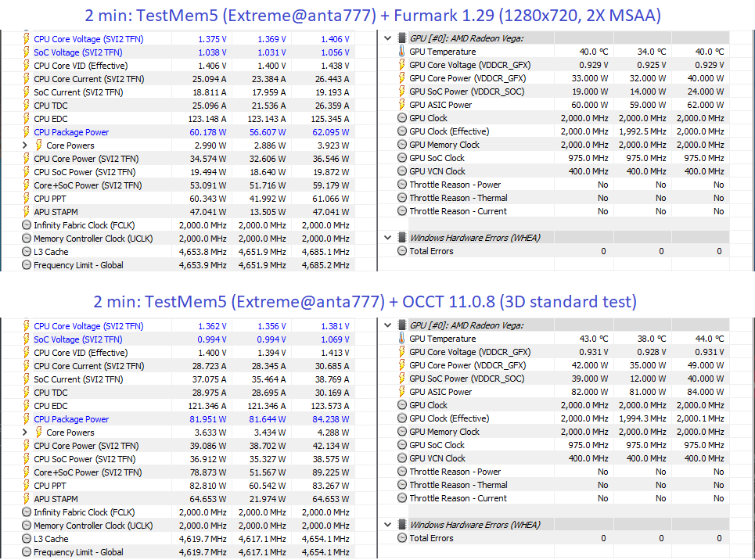Collapse Windows Hardware Errors chevron in OCCT section
This screenshot has height=560, width=755.
[x=387, y=524]
